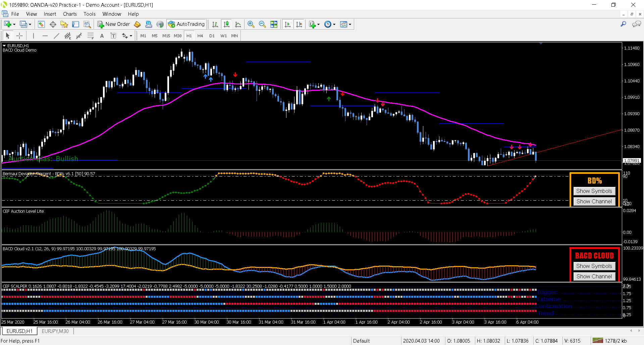Open the Periods clock icon
This screenshot has width=644, height=345.
pyautogui.click(x=328, y=24)
